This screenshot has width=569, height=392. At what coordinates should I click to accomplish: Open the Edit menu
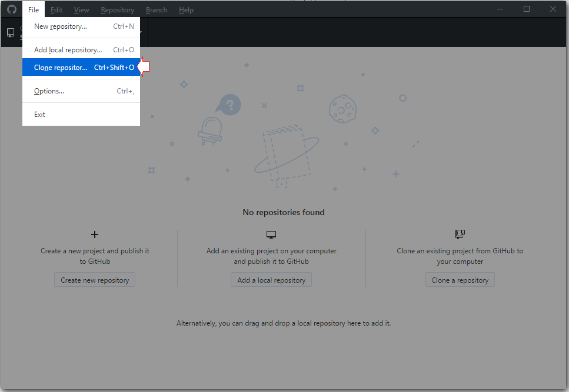tap(56, 10)
